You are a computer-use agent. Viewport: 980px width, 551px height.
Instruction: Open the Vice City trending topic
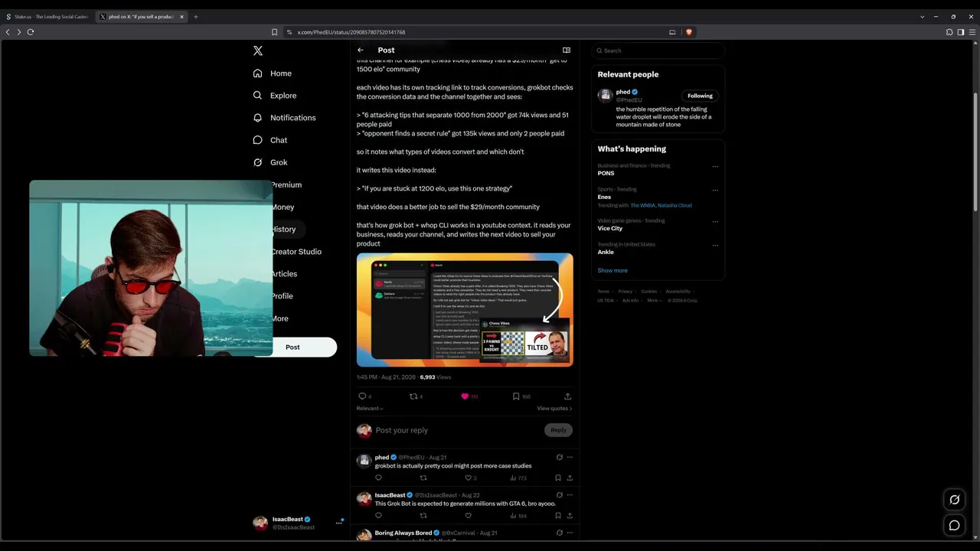[610, 228]
